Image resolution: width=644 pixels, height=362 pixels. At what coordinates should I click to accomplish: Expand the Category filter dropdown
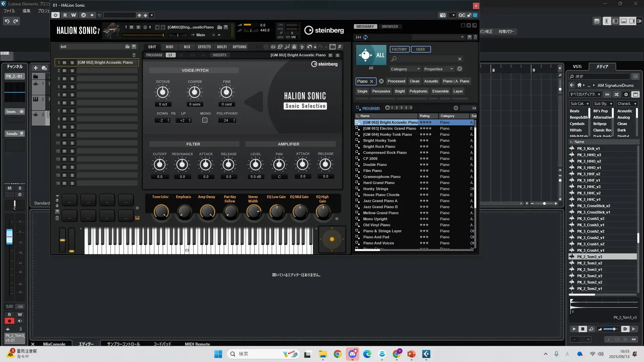click(x=406, y=69)
